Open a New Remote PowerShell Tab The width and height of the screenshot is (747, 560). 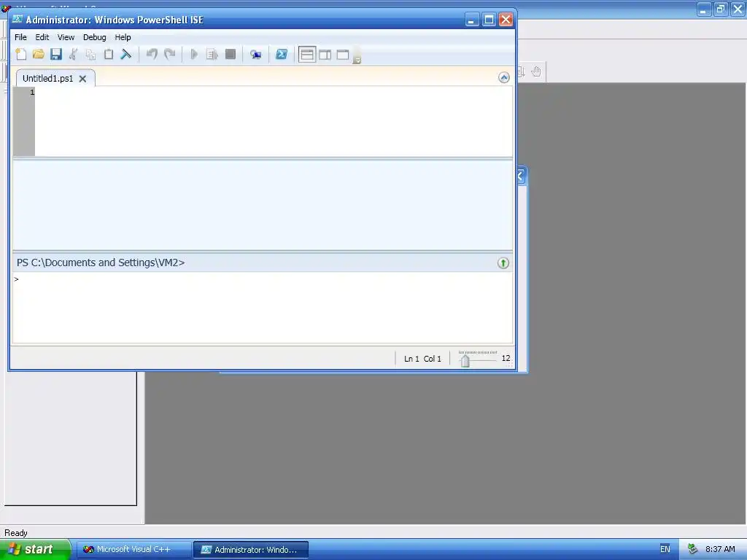pyautogui.click(x=256, y=54)
